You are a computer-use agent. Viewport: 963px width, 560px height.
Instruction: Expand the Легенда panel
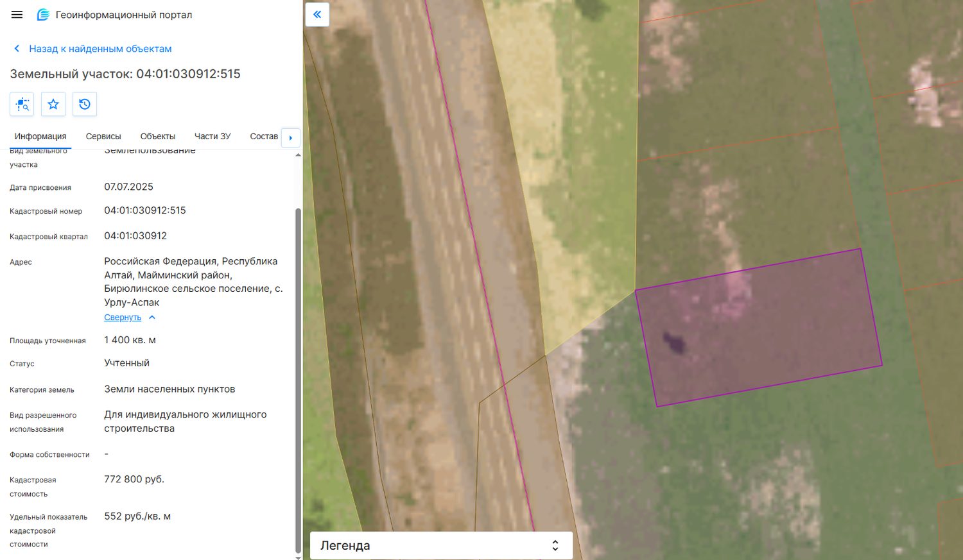tap(441, 545)
